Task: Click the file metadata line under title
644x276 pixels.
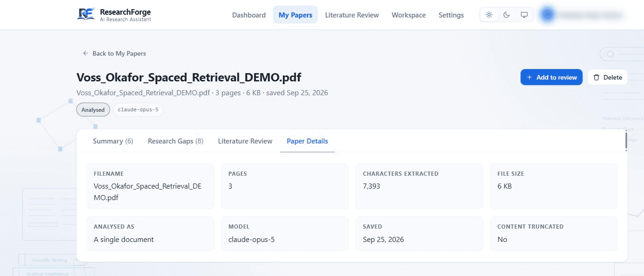Action: point(202,92)
